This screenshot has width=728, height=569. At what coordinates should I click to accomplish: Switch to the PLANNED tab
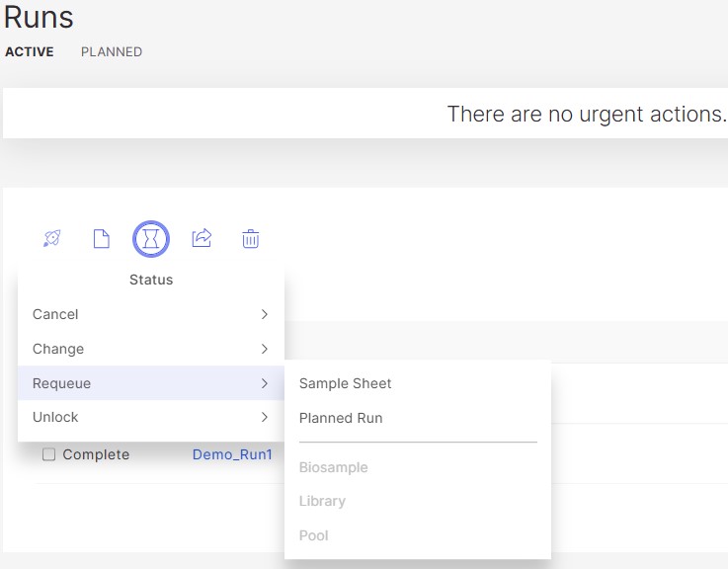(x=112, y=52)
